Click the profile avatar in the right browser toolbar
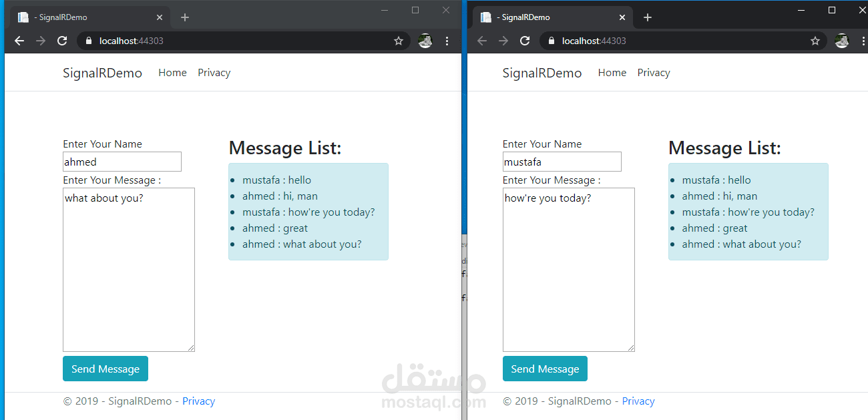 841,41
